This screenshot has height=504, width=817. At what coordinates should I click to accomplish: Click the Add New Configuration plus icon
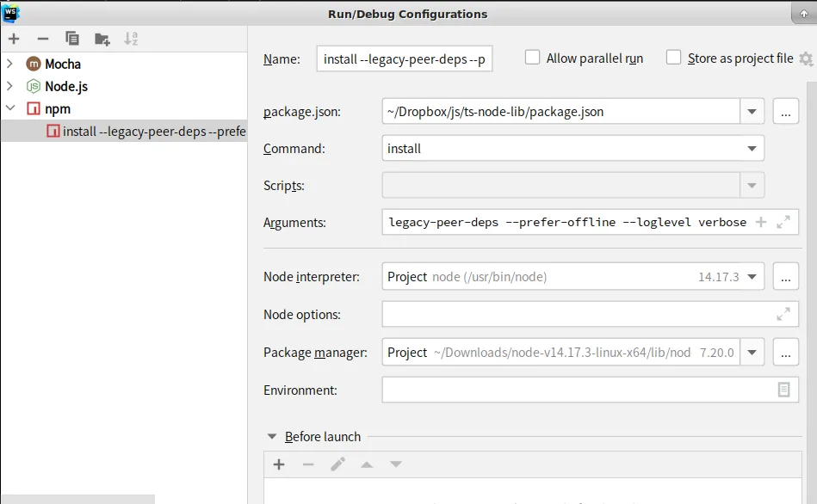(14, 39)
